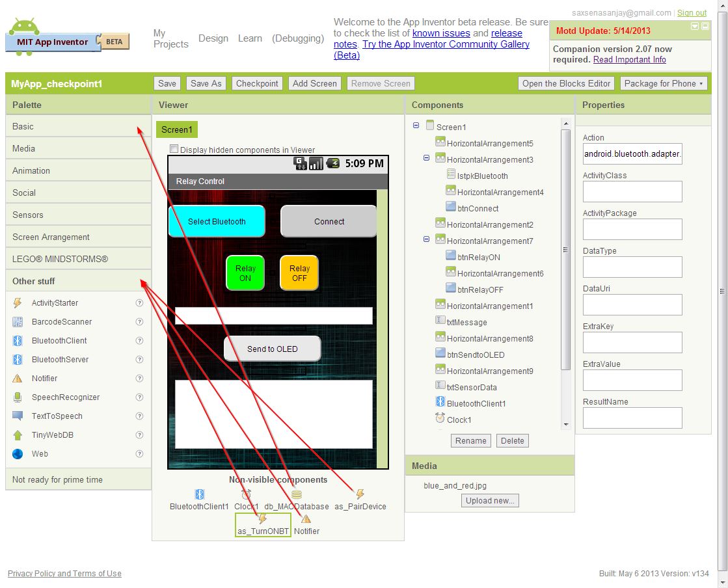Image resolution: width=728 pixels, height=588 pixels.
Task: Show help for Web component
Action: pos(139,454)
